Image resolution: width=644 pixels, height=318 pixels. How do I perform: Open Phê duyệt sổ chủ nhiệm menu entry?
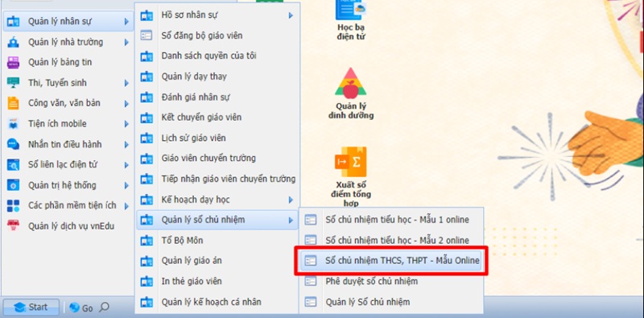(x=391, y=282)
